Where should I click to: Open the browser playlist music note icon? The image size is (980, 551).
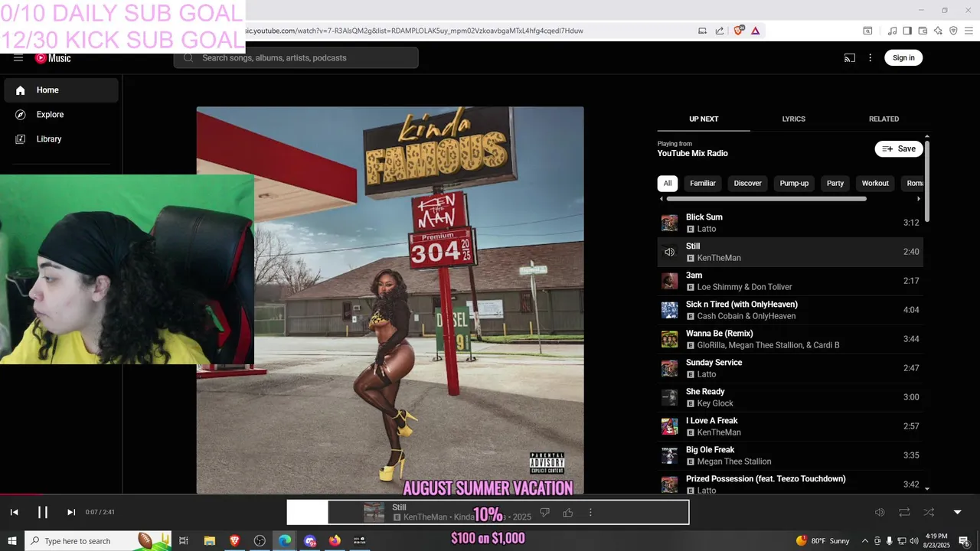(x=892, y=31)
